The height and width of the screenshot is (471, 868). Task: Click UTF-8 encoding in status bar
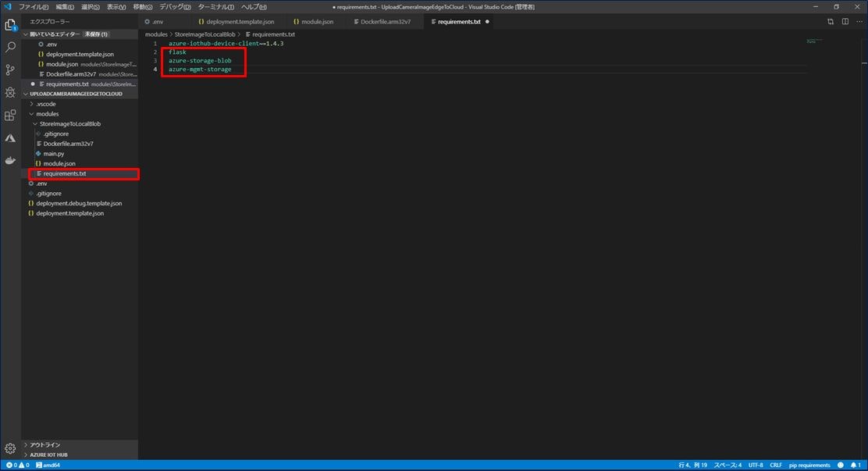click(x=756, y=465)
